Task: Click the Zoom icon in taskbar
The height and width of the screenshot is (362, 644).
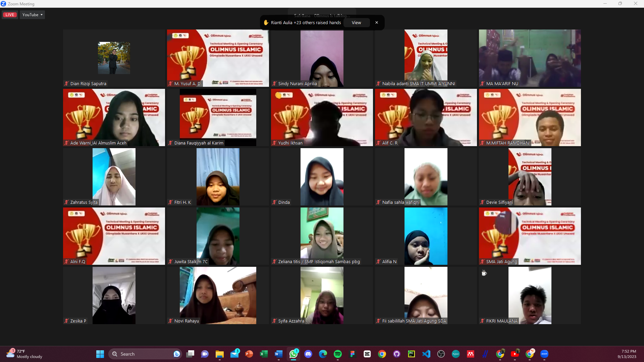Action: click(x=544, y=354)
